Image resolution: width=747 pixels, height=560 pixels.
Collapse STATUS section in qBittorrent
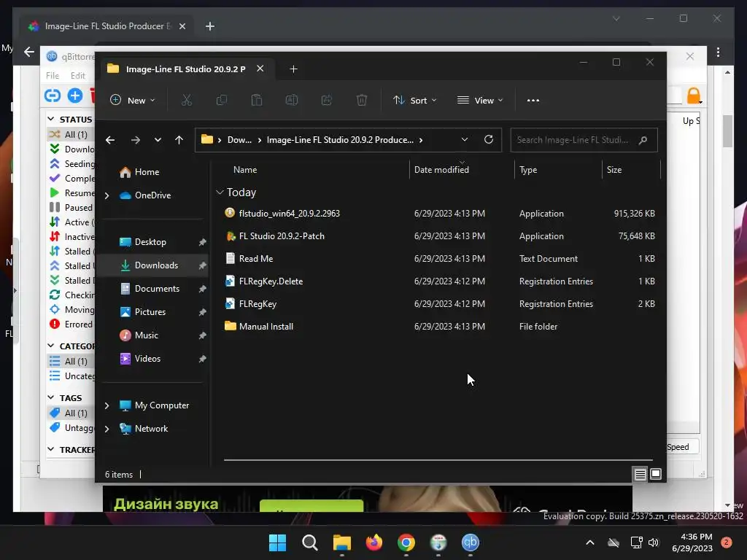[51, 119]
